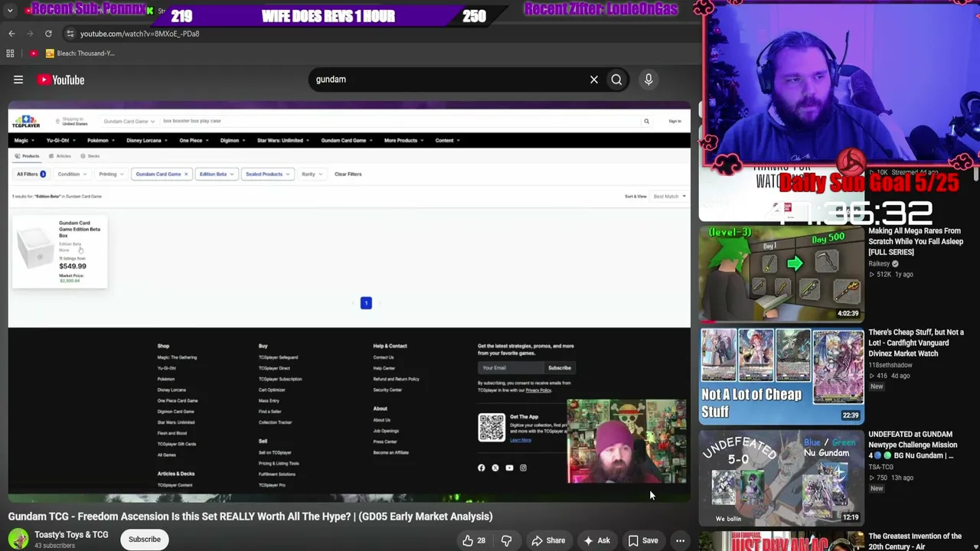Run search with the magnifier button
The height and width of the screenshot is (551, 980).
[616, 80]
